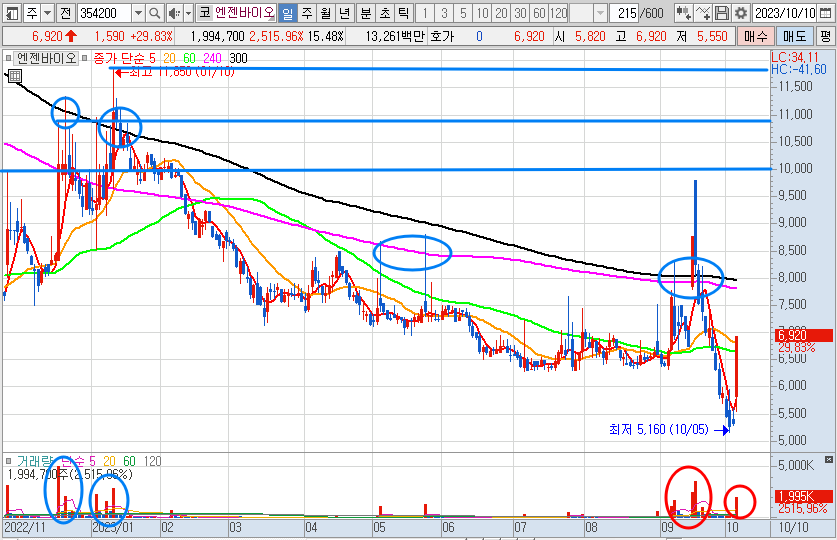This screenshot has width=837, height=540.
Task: Click the orange 20 moving average label
Action: click(169, 58)
